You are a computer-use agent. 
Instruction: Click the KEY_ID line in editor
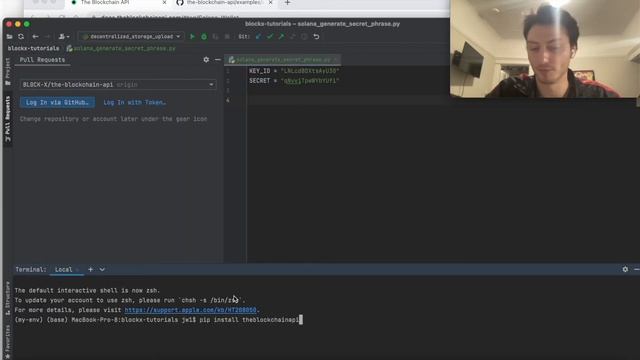(x=294, y=71)
